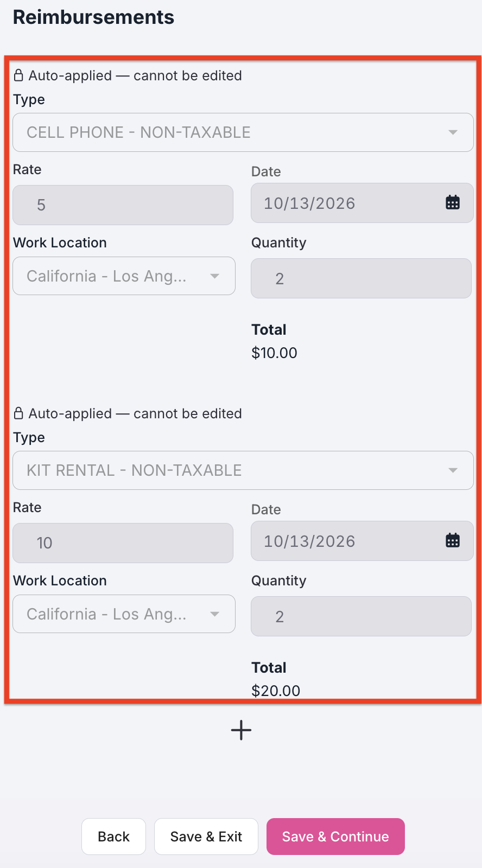Click Quantity field in Cell Phone section
The image size is (482, 868).
point(361,278)
